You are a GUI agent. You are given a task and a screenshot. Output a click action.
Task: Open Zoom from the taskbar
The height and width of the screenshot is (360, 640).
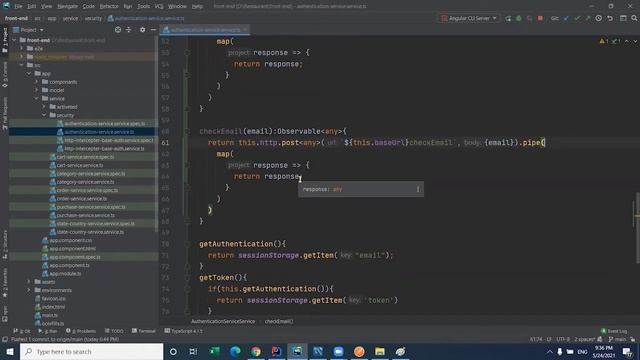[x=338, y=351]
